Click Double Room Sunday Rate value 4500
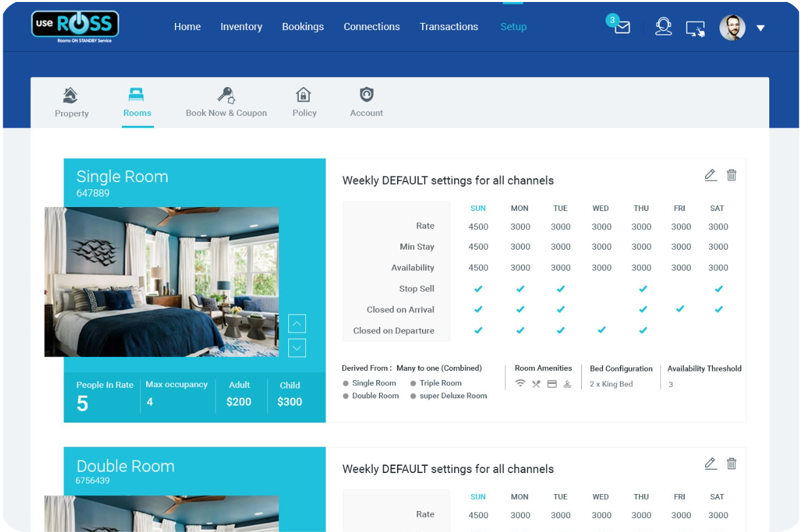This screenshot has height=532, width=804. coord(478,516)
